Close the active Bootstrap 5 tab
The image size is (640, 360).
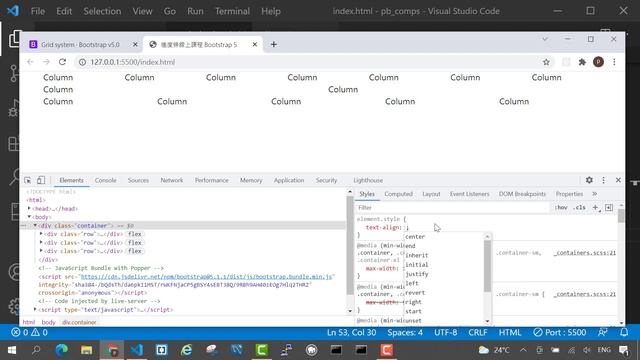[255, 44]
